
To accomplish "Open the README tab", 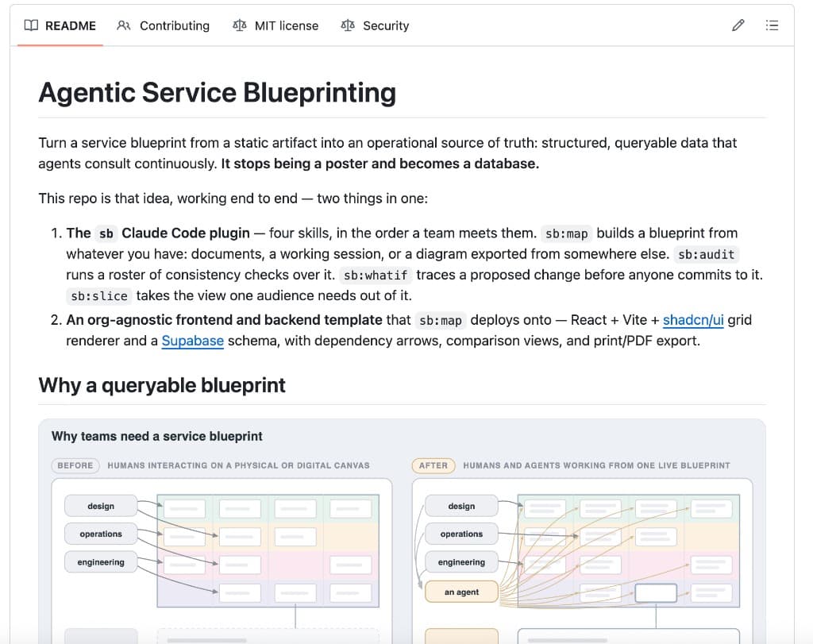I will click(x=60, y=25).
